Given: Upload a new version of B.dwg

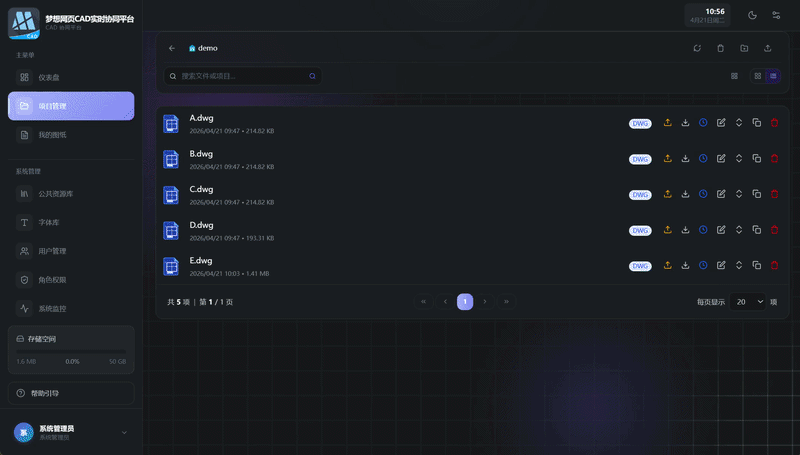Looking at the screenshot, I should (667, 159).
